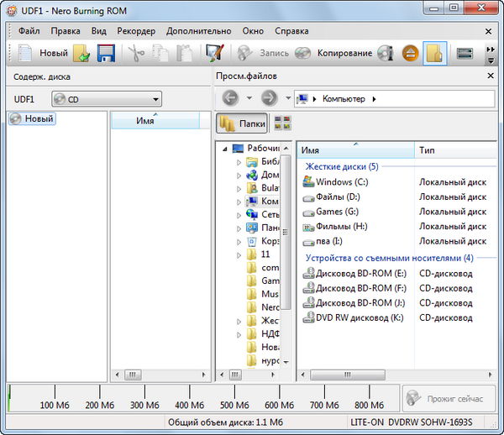Open the disc info icon
The width and height of the screenshot is (504, 435).
pyautogui.click(x=386, y=54)
